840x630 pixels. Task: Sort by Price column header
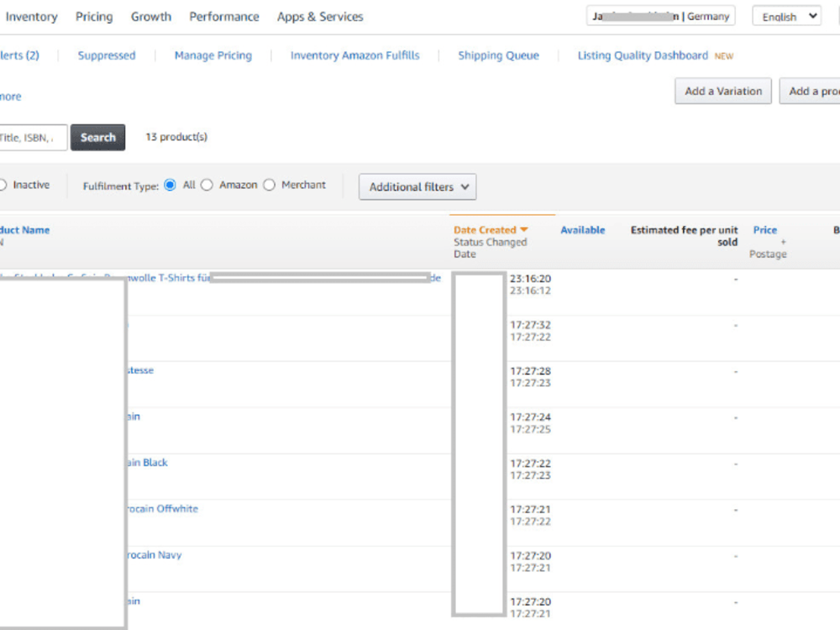tap(765, 230)
